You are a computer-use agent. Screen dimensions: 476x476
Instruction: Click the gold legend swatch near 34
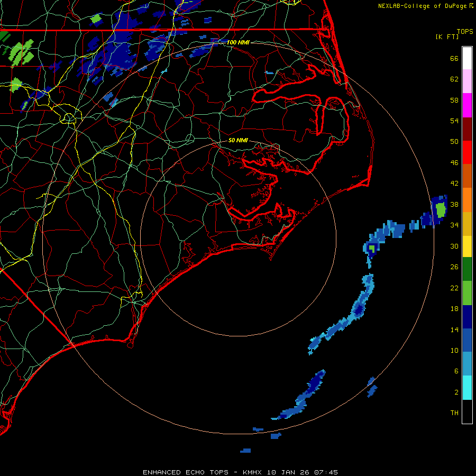pos(467,224)
